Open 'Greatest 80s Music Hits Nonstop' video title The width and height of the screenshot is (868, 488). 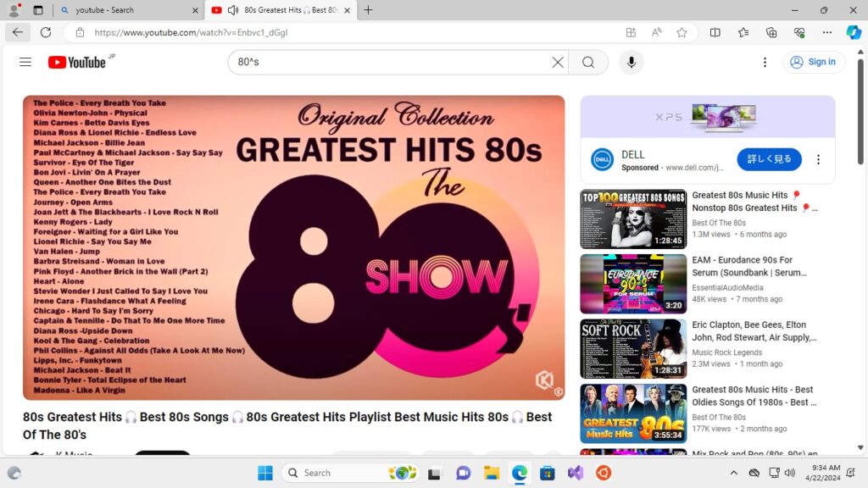[x=754, y=202]
